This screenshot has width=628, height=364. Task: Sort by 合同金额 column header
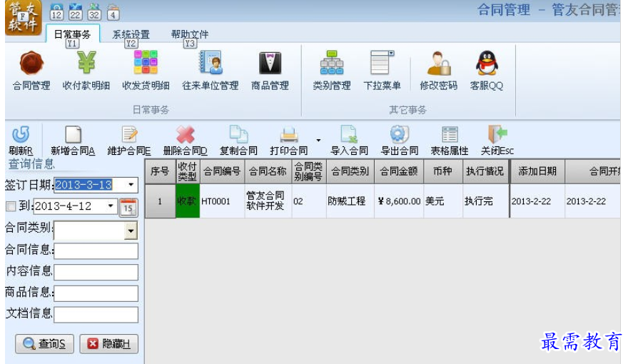tap(398, 171)
